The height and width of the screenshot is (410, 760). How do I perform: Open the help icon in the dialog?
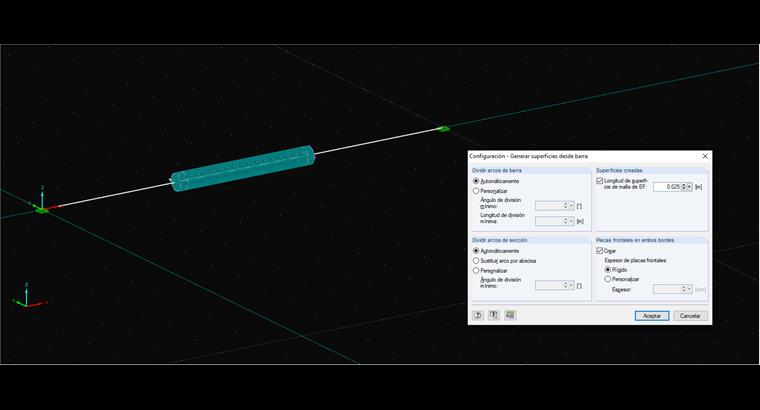pos(478,315)
